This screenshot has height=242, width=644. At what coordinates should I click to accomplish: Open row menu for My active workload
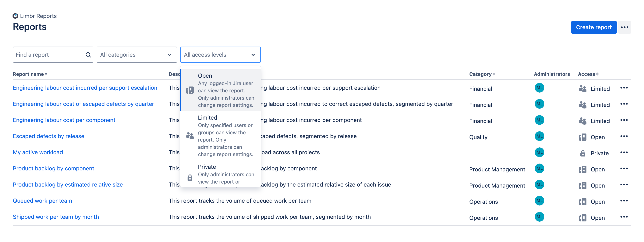point(624,152)
